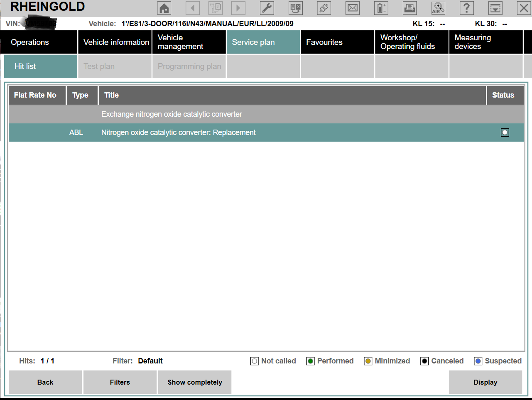Open the connection plug icon
532x400 pixels.
pyautogui.click(x=324, y=8)
